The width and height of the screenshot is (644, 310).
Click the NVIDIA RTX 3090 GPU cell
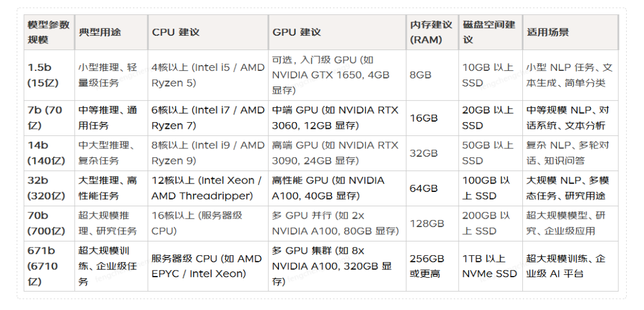pos(335,153)
